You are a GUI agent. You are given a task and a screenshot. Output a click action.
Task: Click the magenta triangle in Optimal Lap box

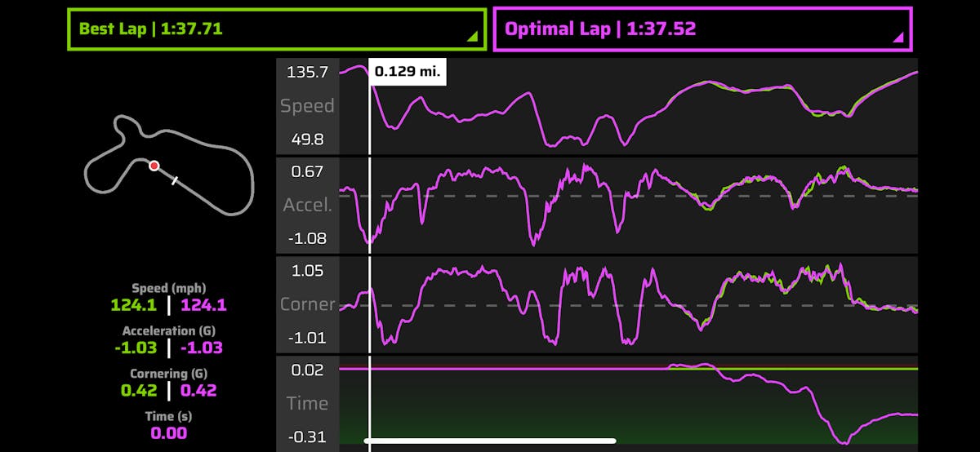pos(898,38)
